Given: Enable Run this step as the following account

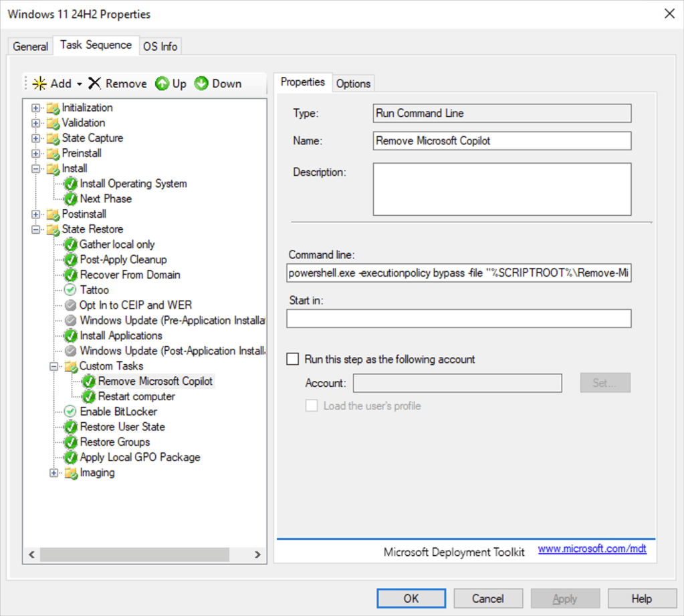Looking at the screenshot, I should pyautogui.click(x=292, y=359).
